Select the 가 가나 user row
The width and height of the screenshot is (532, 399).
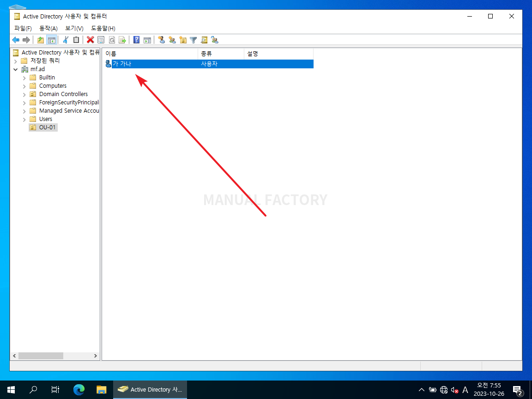(x=209, y=64)
